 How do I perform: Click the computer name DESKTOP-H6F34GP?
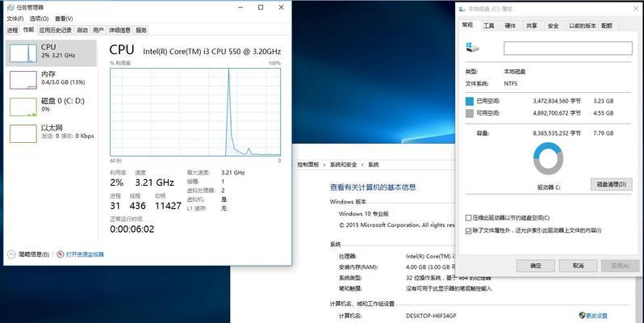[x=431, y=316]
